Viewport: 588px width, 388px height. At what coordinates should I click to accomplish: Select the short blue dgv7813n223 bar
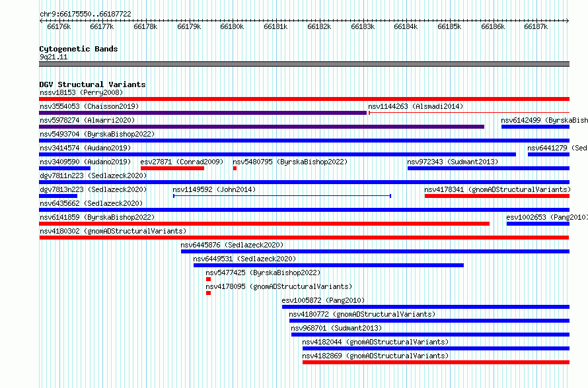click(x=58, y=196)
